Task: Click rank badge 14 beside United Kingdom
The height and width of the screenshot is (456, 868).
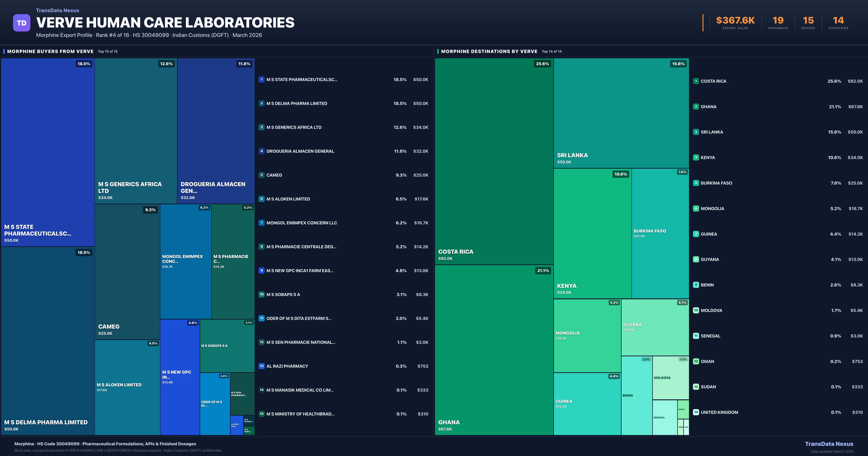Action: pyautogui.click(x=696, y=412)
